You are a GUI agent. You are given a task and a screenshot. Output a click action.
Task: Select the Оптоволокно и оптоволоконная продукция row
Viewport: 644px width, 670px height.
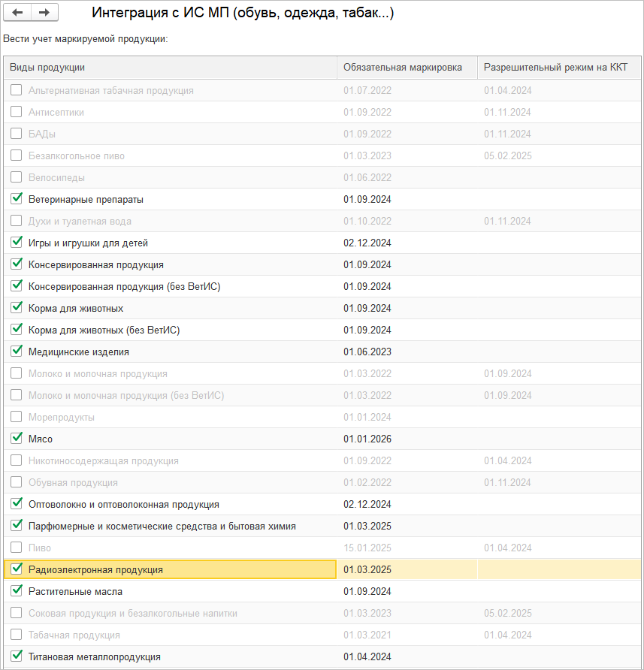(124, 504)
